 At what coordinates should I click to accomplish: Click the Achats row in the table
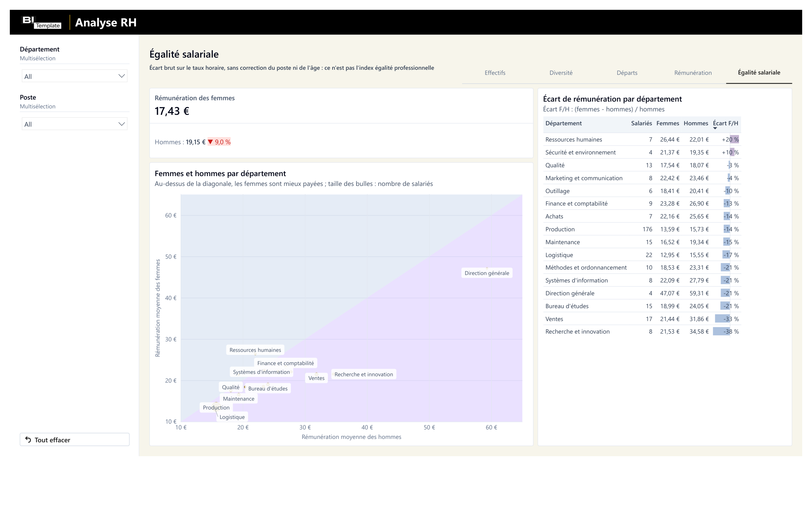[x=642, y=216]
